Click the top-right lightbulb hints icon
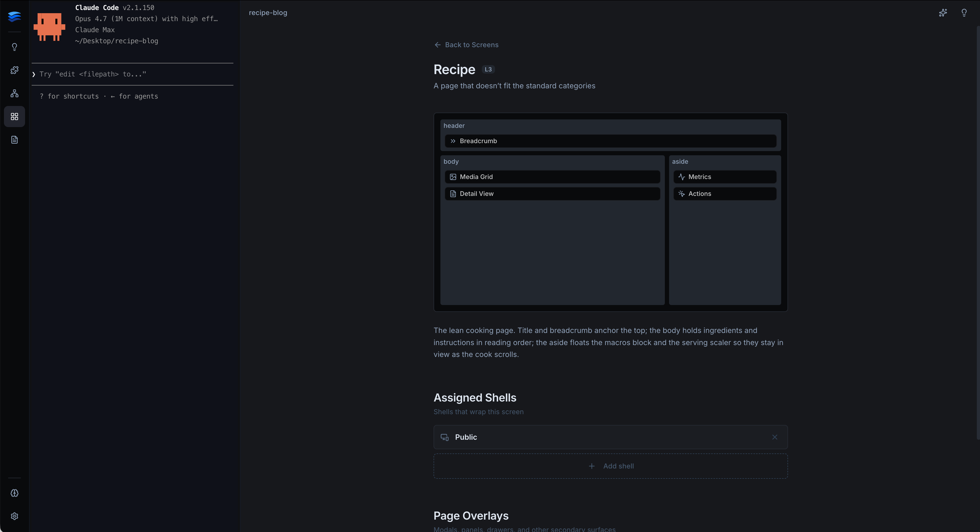 coord(964,13)
